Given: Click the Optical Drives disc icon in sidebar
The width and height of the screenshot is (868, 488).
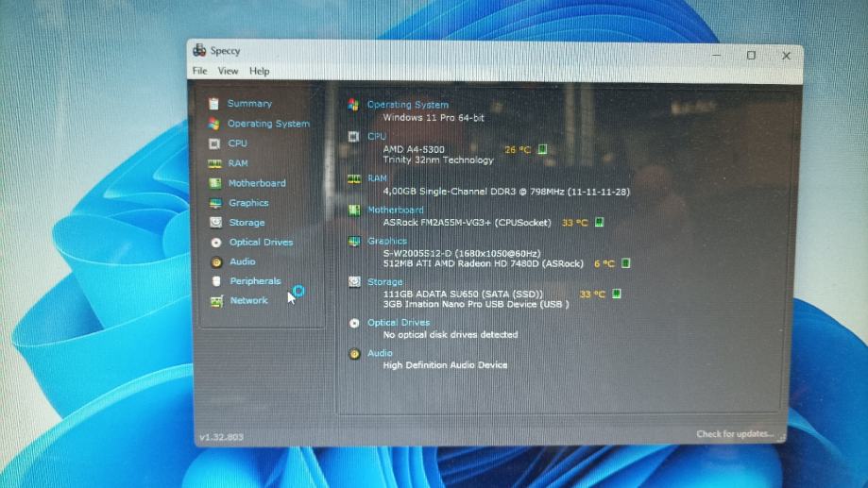Looking at the screenshot, I should tap(216, 243).
